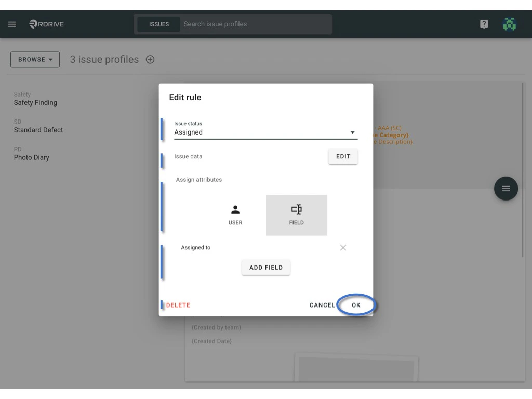Open the floating circular menu button
This screenshot has height=399, width=532.
tap(506, 189)
